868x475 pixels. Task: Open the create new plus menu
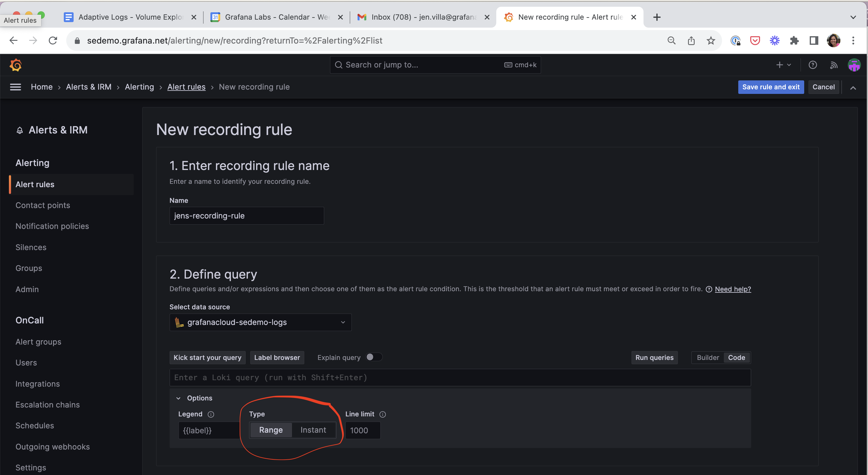point(783,65)
